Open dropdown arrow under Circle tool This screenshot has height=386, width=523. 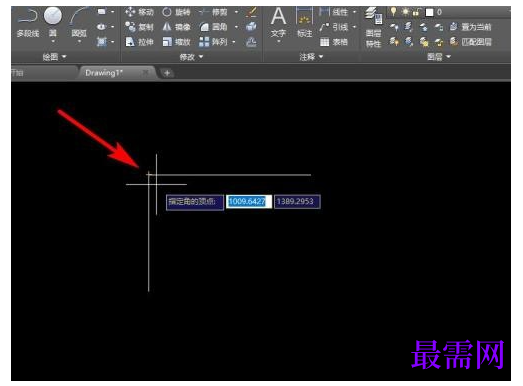[x=53, y=42]
